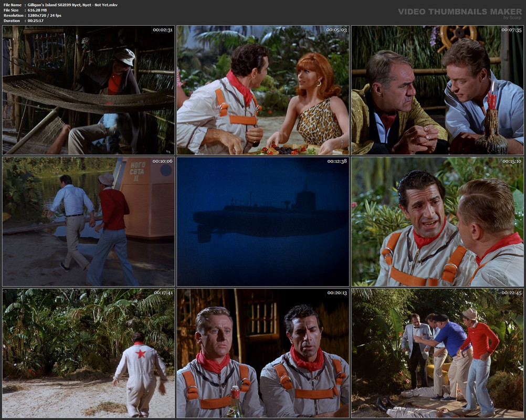
Task: Click the resolution value '1280x720 / 24 fps'
Action: (44, 15)
